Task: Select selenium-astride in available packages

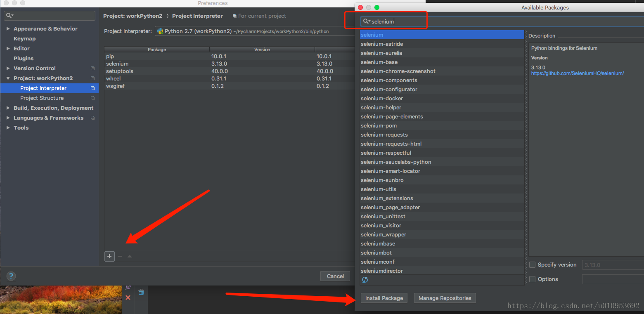Action: (442, 44)
